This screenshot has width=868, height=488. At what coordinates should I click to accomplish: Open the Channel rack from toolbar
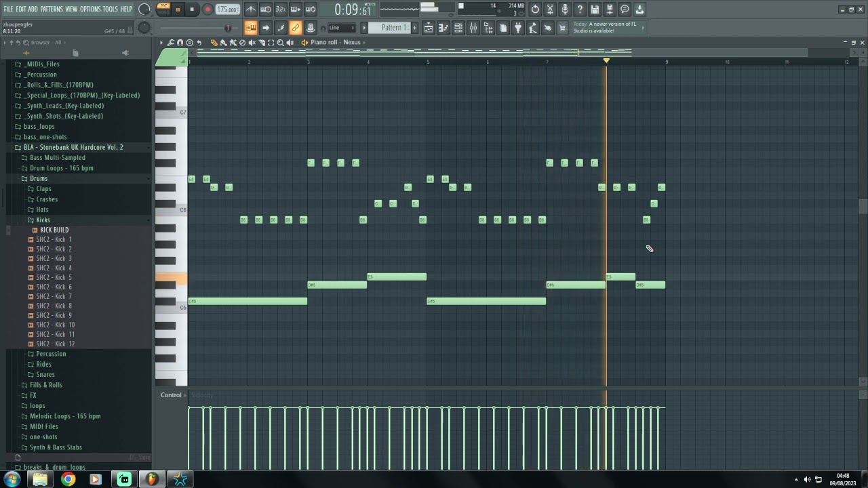pos(458,28)
